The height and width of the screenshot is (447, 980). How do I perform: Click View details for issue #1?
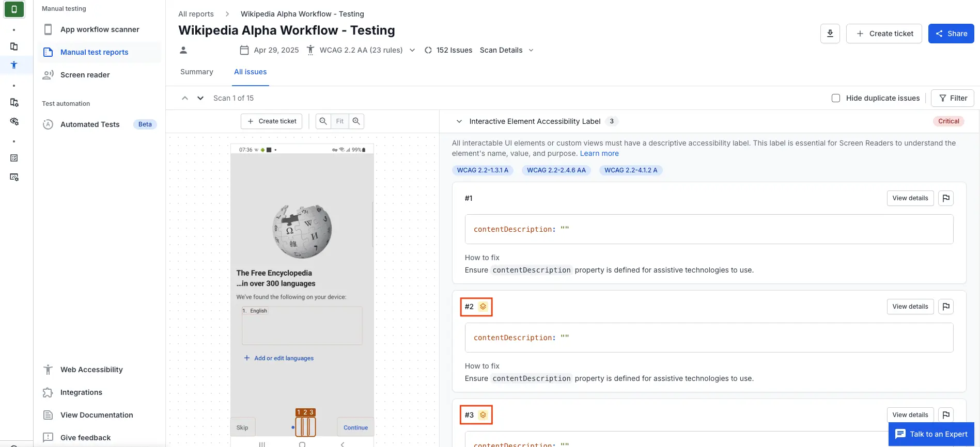coord(910,198)
